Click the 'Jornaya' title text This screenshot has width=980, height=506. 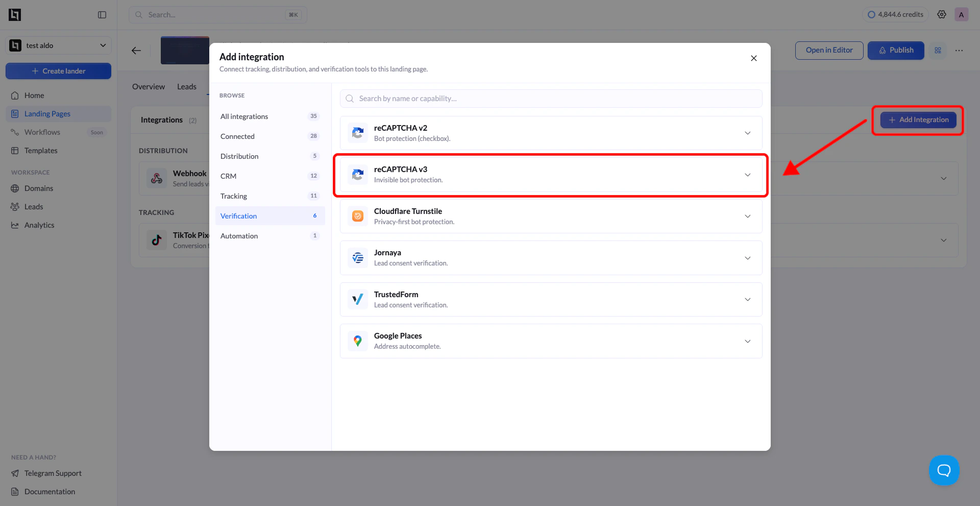387,253
